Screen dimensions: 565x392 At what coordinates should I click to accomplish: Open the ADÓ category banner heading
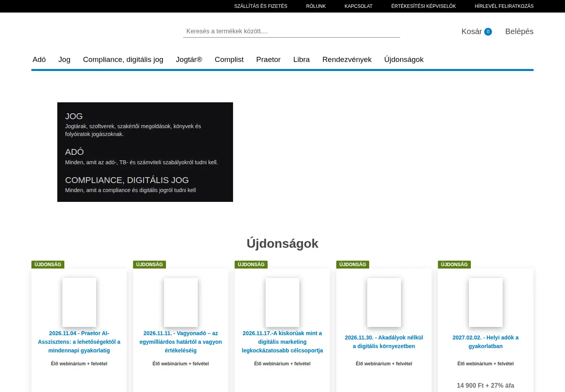[75, 152]
